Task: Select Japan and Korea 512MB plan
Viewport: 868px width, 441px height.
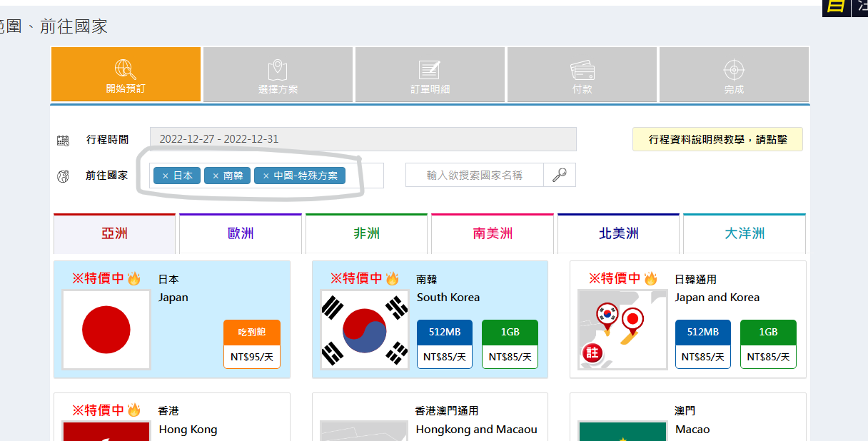Action: 703,344
